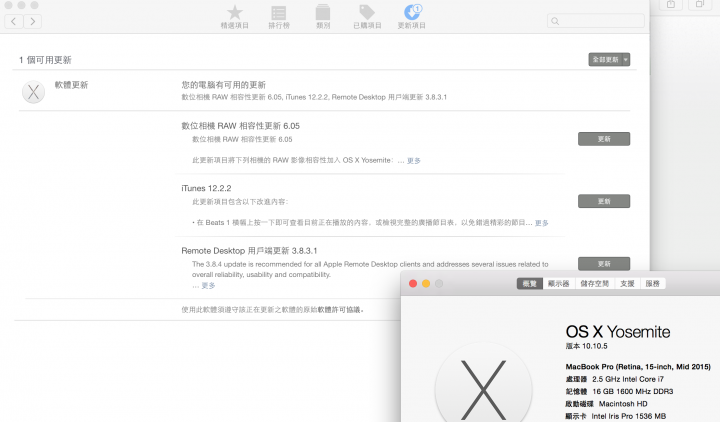Switch to the Support (支援) tab
Viewport: 720px width, 422px height.
click(x=627, y=284)
